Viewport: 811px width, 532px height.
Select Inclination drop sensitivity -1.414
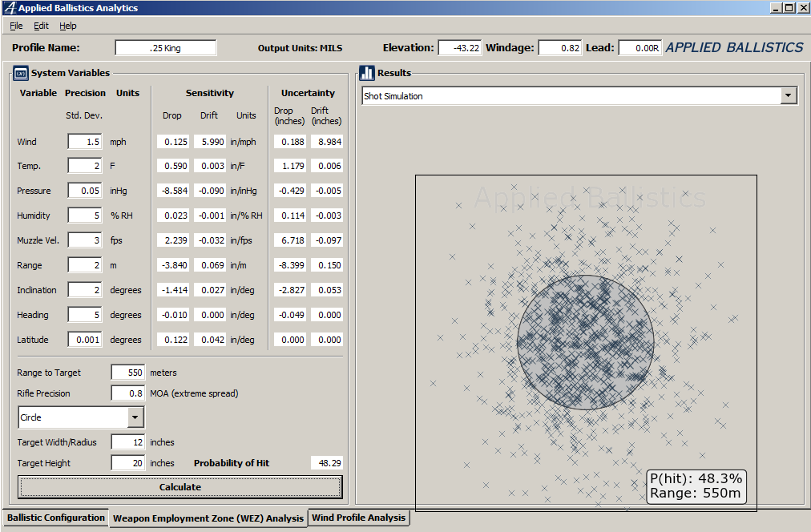point(173,290)
